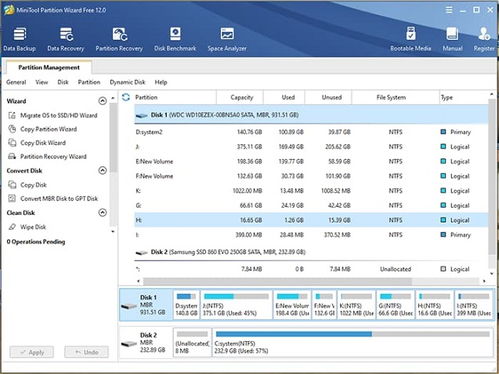Collapse the Clean Disk section
The width and height of the screenshot is (499, 374).
pos(103,212)
